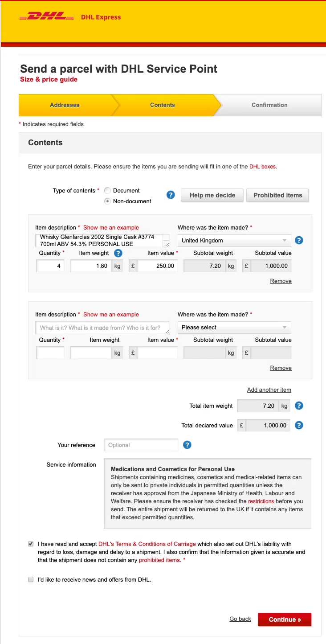This screenshot has height=644, width=326.
Task: Click 'Show me an example' for whisky item
Action: pyautogui.click(x=111, y=227)
